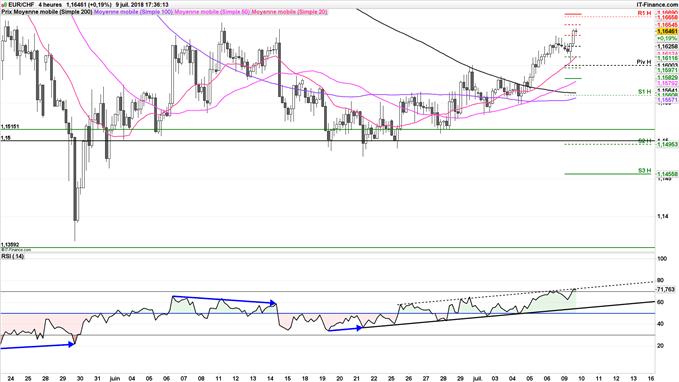Click the 1,15792 magenta moving average tag
The height and width of the screenshot is (382, 679).
(667, 83)
